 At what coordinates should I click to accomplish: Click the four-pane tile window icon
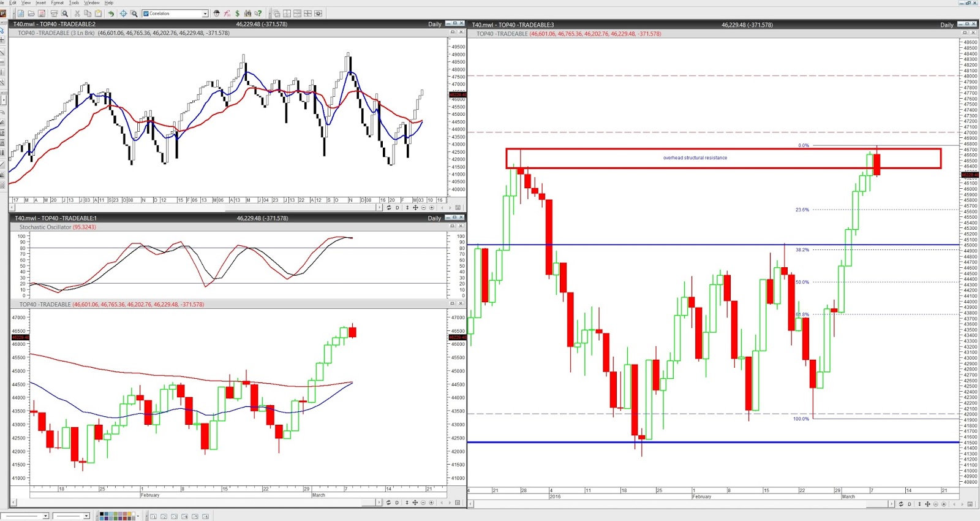point(307,13)
